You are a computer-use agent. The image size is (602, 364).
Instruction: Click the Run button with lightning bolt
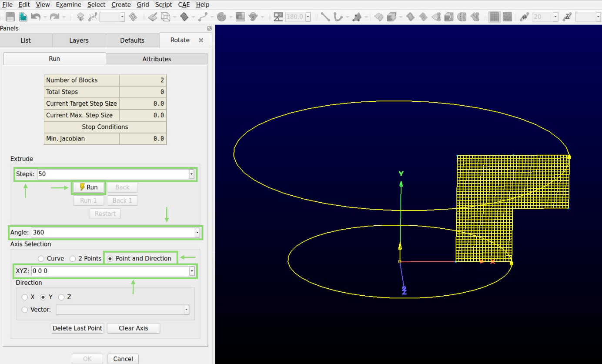click(x=89, y=187)
